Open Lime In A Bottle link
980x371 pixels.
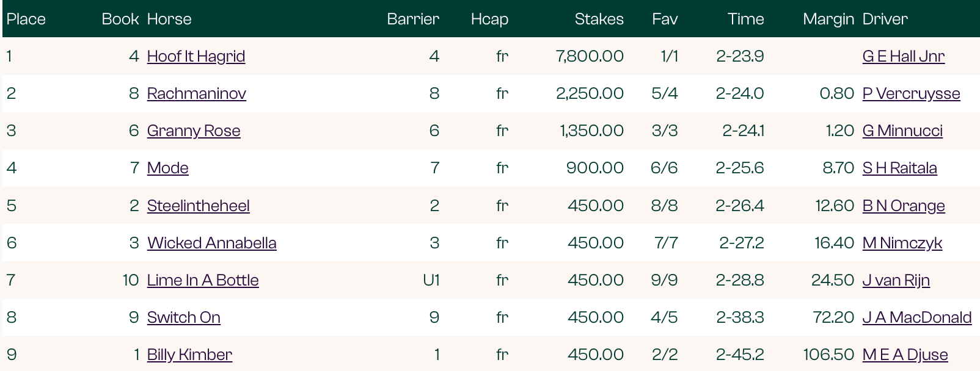[x=203, y=280]
